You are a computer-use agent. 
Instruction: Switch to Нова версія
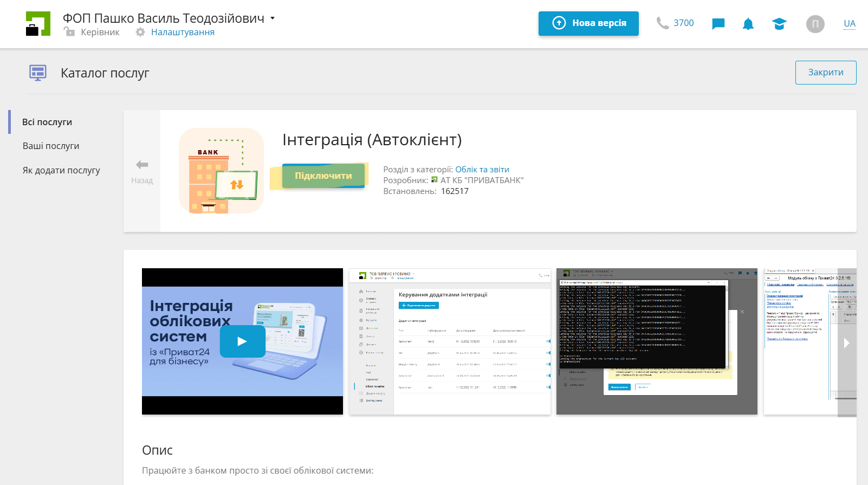(x=588, y=23)
